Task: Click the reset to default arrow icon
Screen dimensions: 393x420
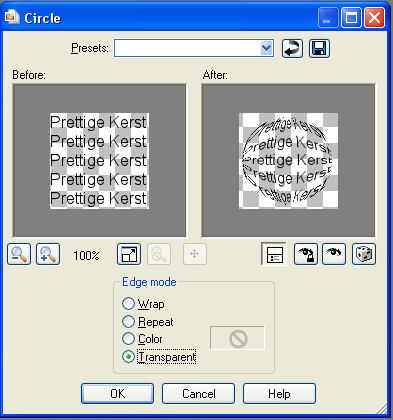Action: pyautogui.click(x=292, y=49)
